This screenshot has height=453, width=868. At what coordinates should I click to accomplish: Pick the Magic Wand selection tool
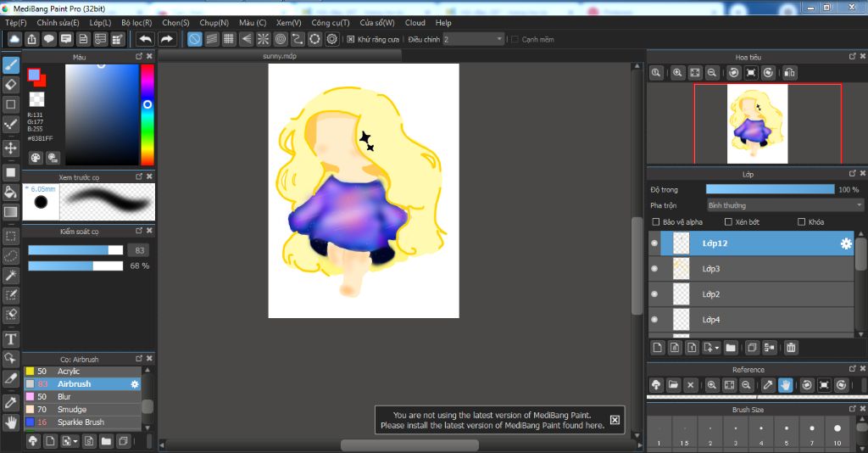(11, 276)
